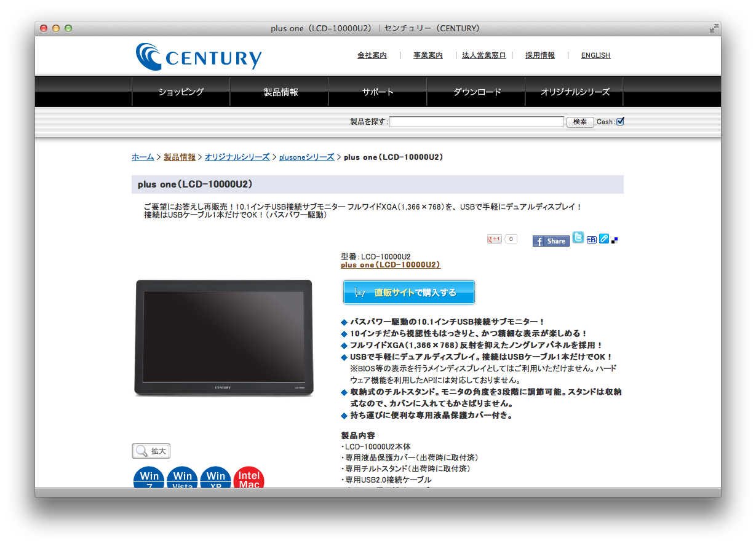
Task: Click the 専用液晶保護カバー list item
Action: pos(410,457)
